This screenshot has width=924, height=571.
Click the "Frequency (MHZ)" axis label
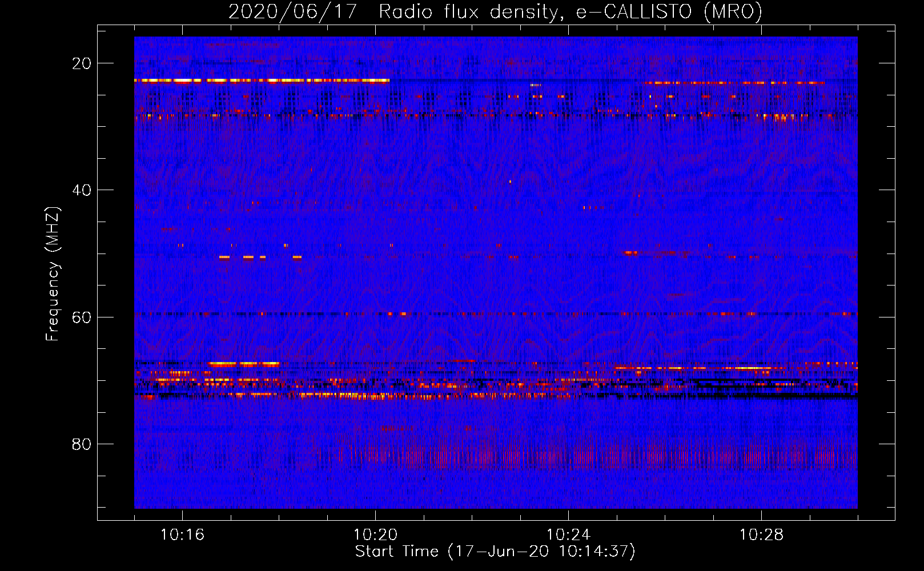pos(53,274)
